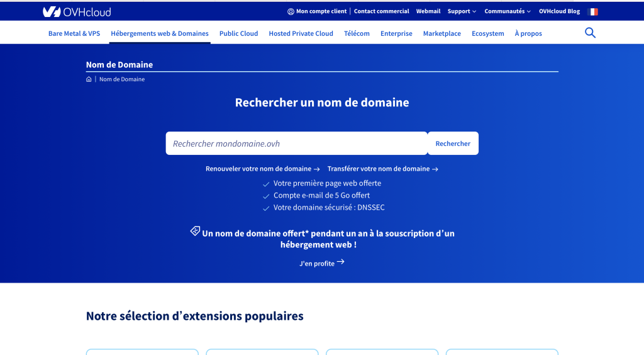644x355 pixels.
Task: Click 'Compte e-mail de 5 Go offert' text
Action: click(x=321, y=196)
